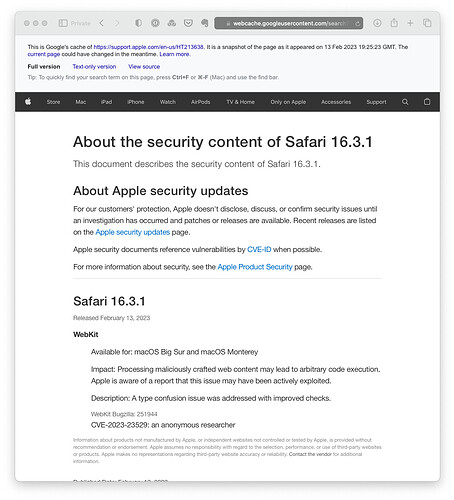Viewport: 454px width, 500px height.
Task: Click the Evernote elephant extension icon
Action: click(205, 23)
